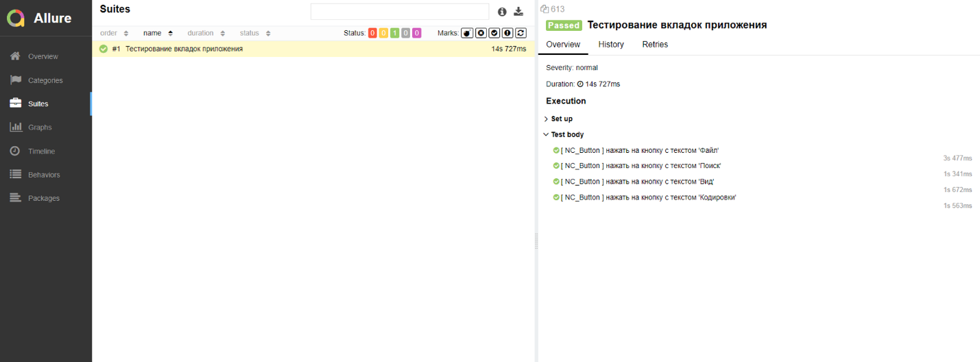Select test #1 Тестирование вкладок приложения row
Screen dimensions: 980x362
[x=313, y=49]
